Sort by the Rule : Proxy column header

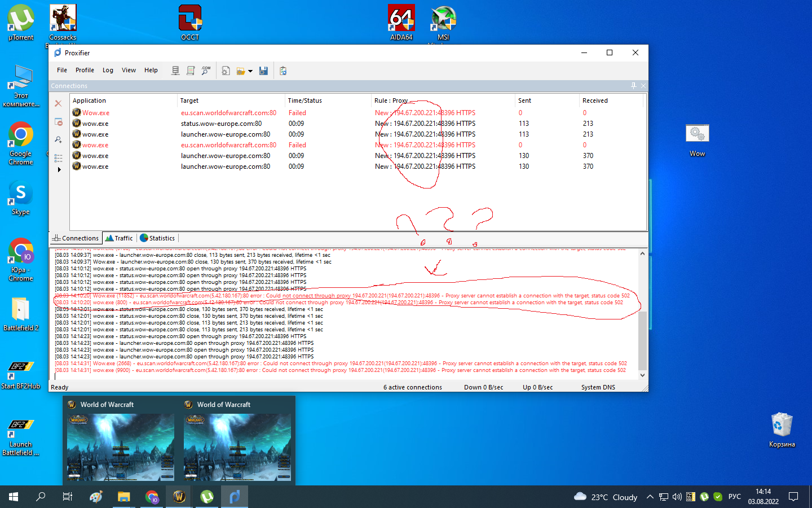443,100
